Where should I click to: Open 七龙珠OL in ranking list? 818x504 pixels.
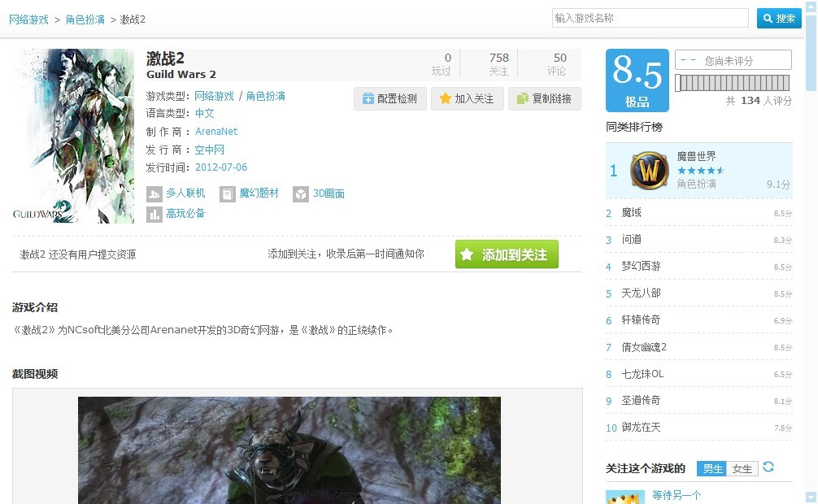[642, 374]
